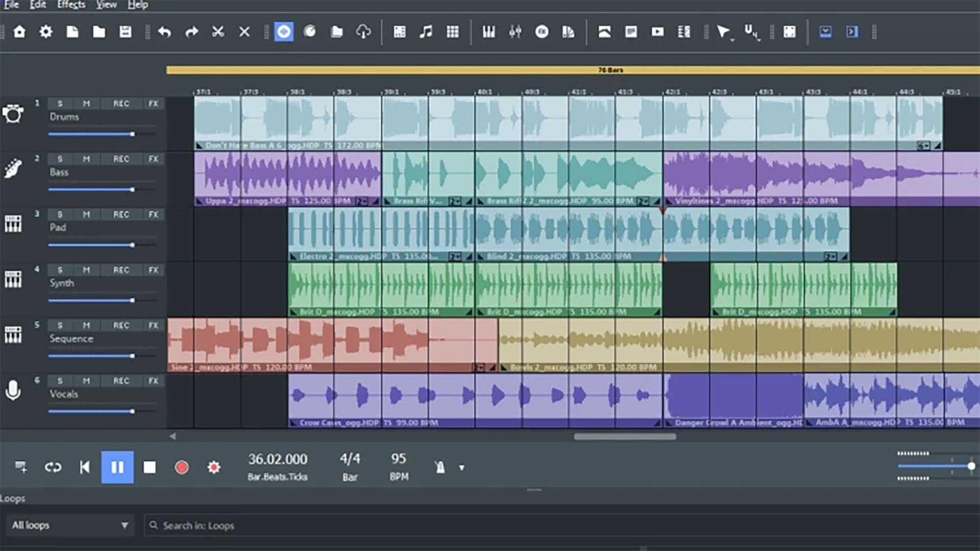Screen dimensions: 980x551
Task: Solo the Drums track
Action: pos(60,104)
